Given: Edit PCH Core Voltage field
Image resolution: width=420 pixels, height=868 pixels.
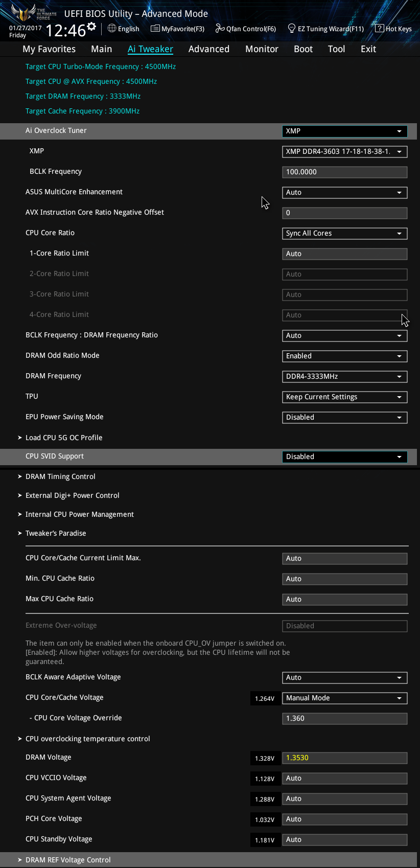Looking at the screenshot, I should 345,819.
